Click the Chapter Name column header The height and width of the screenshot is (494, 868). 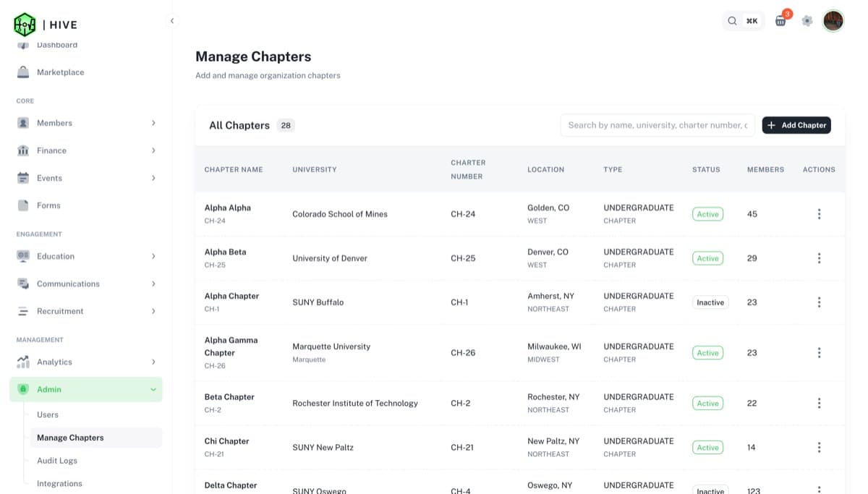[x=234, y=169]
